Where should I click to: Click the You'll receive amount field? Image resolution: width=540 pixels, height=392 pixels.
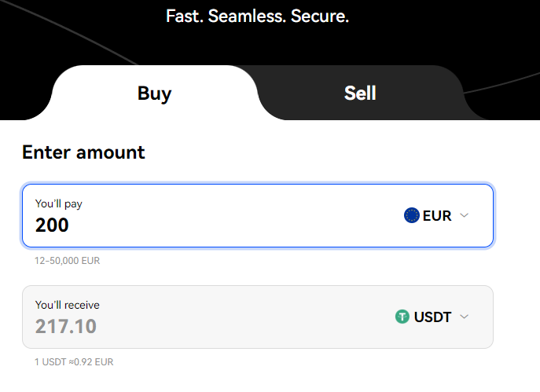(258, 317)
